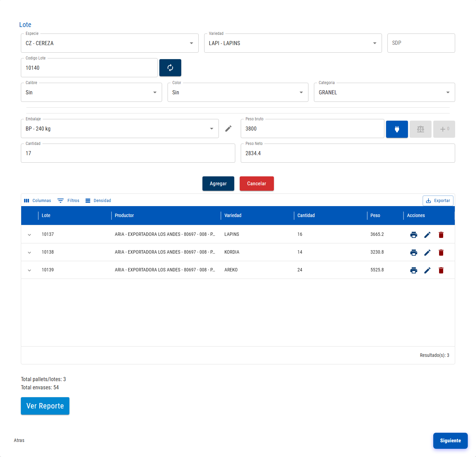
Task: Click the Agregar button
Action: pos(218,184)
